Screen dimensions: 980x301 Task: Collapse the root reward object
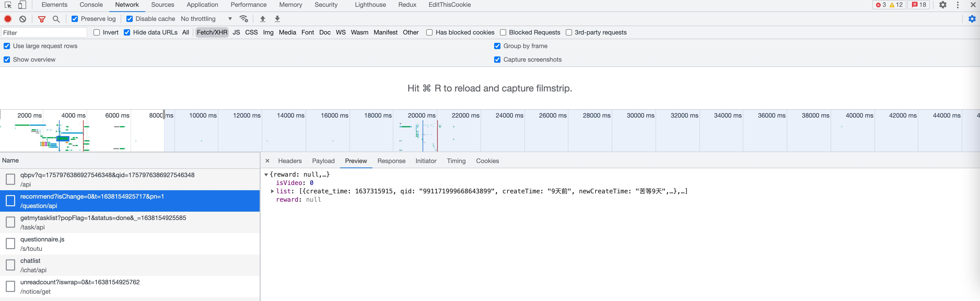tap(266, 174)
